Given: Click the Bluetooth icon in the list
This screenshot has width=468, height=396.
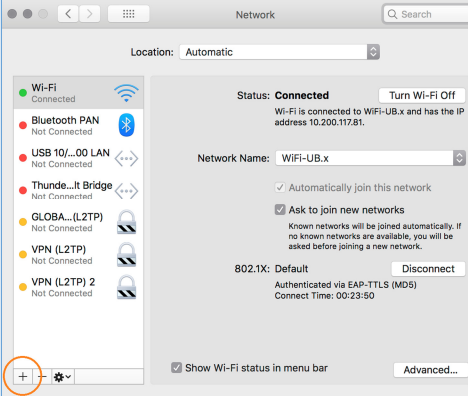Looking at the screenshot, I should pyautogui.click(x=126, y=125).
